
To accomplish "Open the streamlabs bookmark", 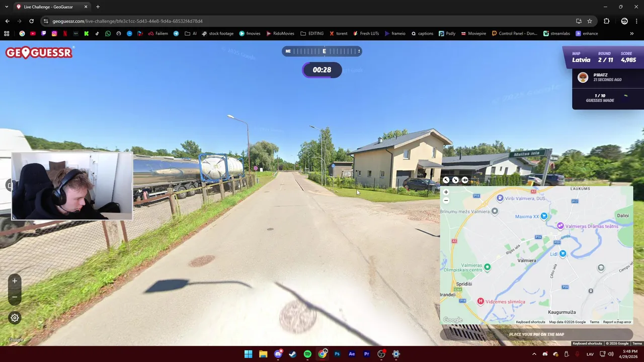I will pos(556,34).
